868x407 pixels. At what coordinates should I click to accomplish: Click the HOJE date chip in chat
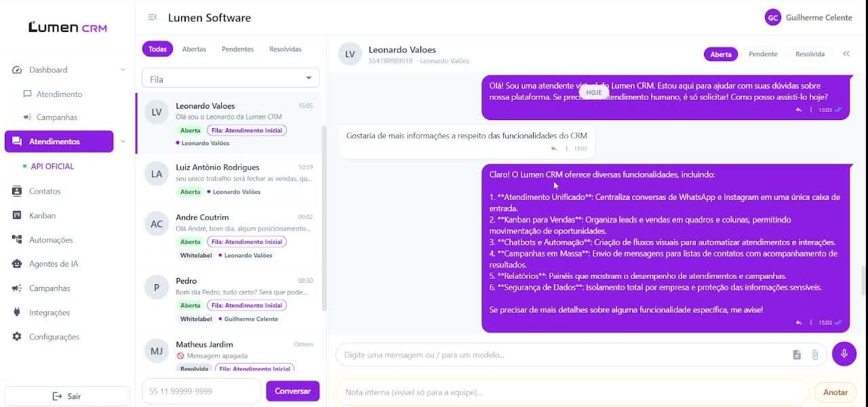594,92
